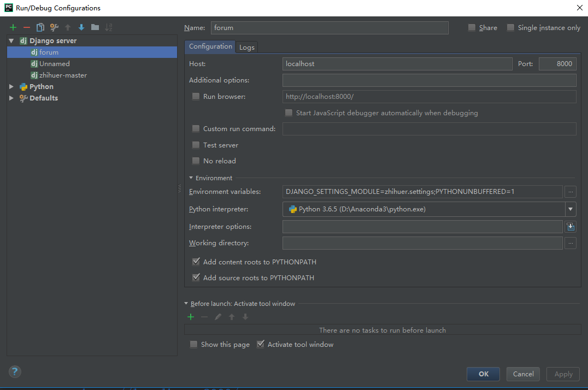Click the Name input field
588x390 pixels.
pyautogui.click(x=330, y=28)
